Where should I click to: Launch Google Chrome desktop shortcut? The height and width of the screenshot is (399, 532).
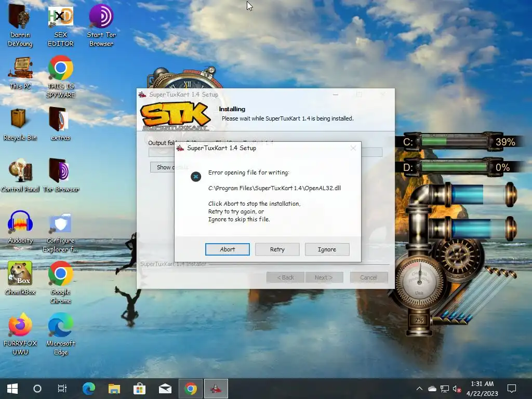[x=60, y=283]
